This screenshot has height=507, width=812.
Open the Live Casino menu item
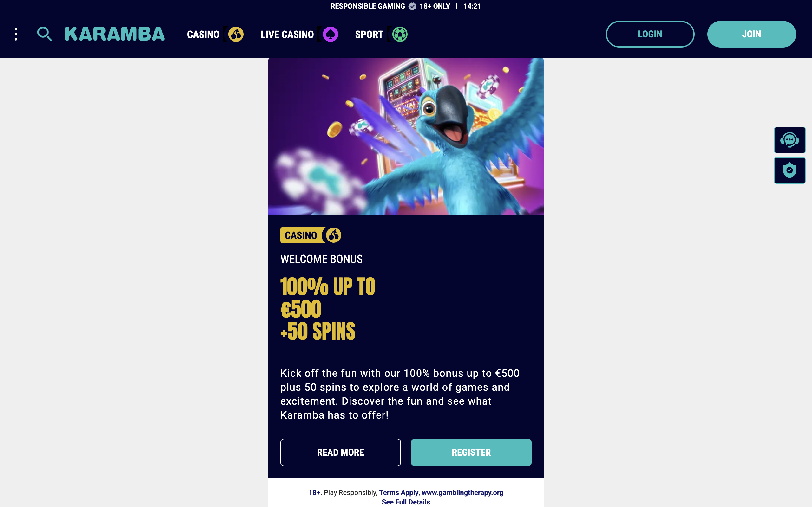(287, 35)
